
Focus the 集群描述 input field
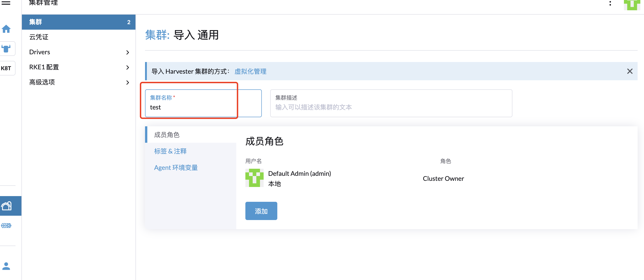(391, 103)
